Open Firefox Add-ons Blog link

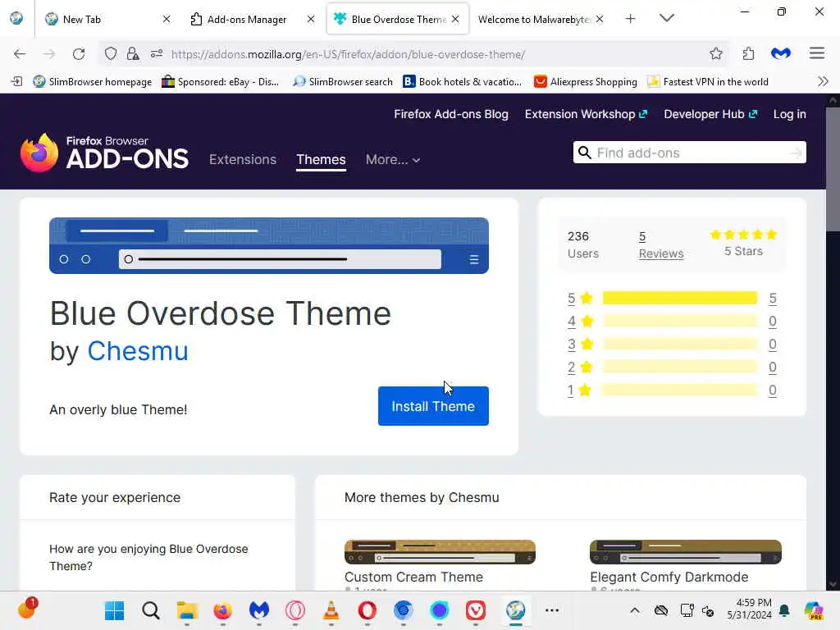451,114
